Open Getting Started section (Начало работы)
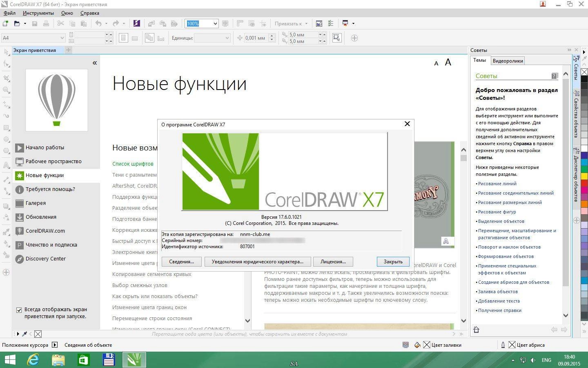 (x=45, y=148)
